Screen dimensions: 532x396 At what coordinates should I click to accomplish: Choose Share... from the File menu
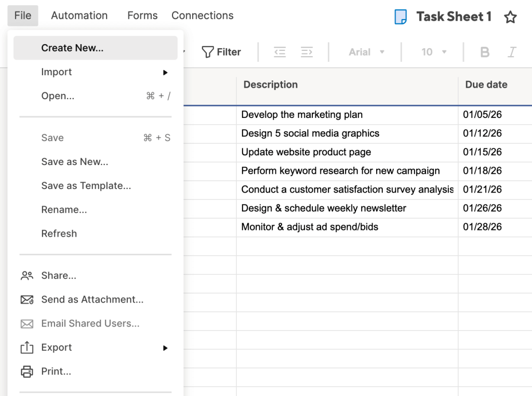[59, 276]
